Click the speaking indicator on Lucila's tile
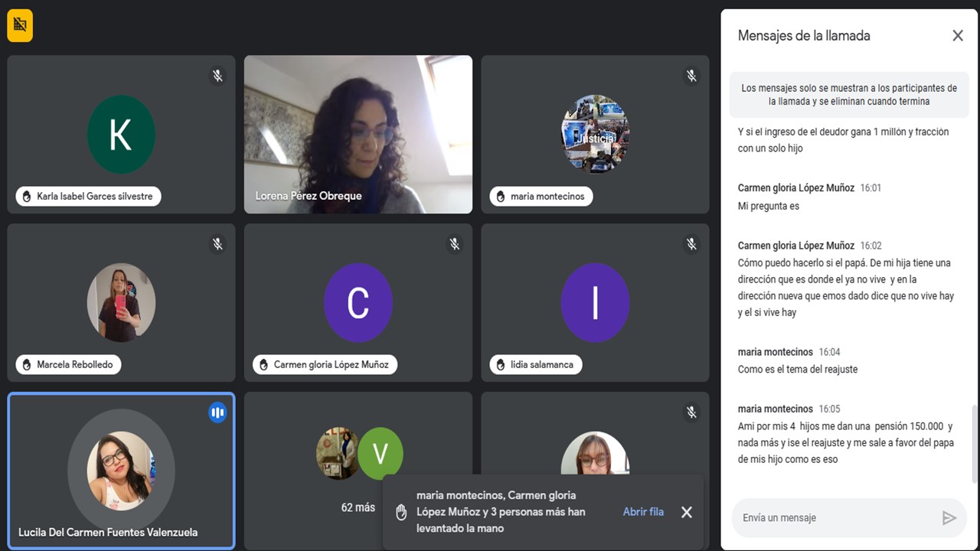The width and height of the screenshot is (980, 551). [217, 412]
